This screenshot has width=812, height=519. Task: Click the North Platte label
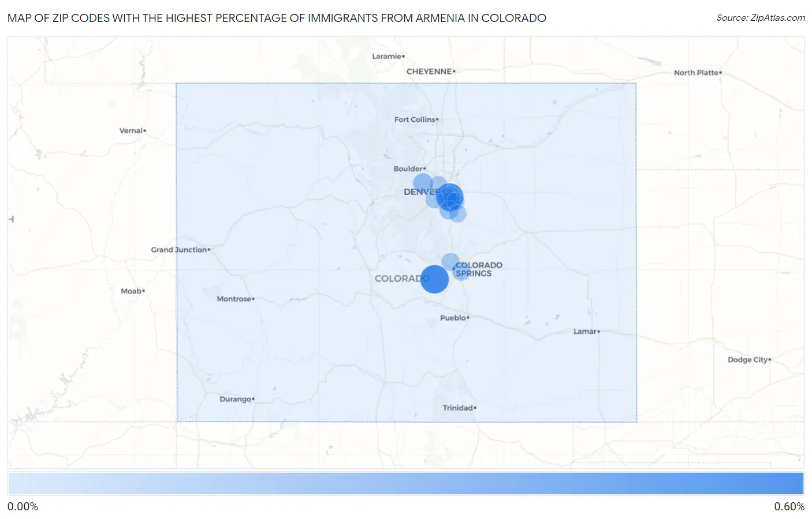698,73
